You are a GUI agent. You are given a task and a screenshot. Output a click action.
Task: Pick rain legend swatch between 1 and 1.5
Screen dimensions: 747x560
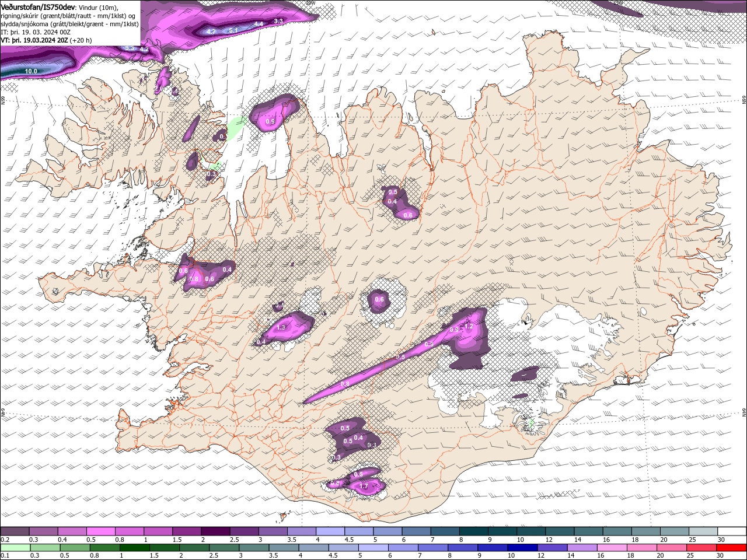[x=135, y=548]
